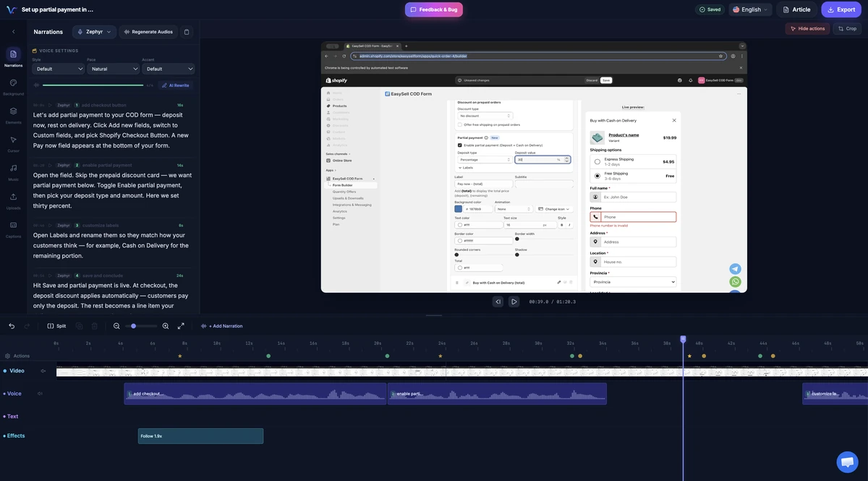Mute the Video track

click(x=43, y=371)
